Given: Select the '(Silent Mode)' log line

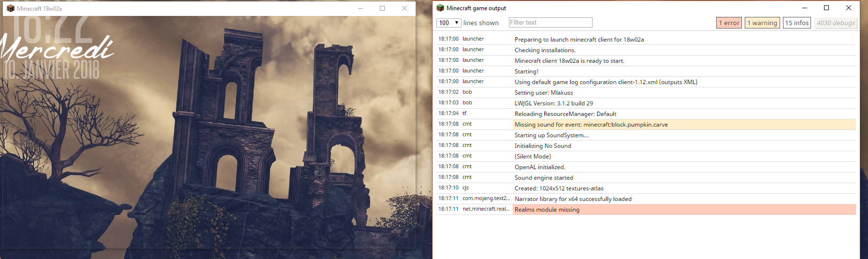Looking at the screenshot, I should coord(646,156).
